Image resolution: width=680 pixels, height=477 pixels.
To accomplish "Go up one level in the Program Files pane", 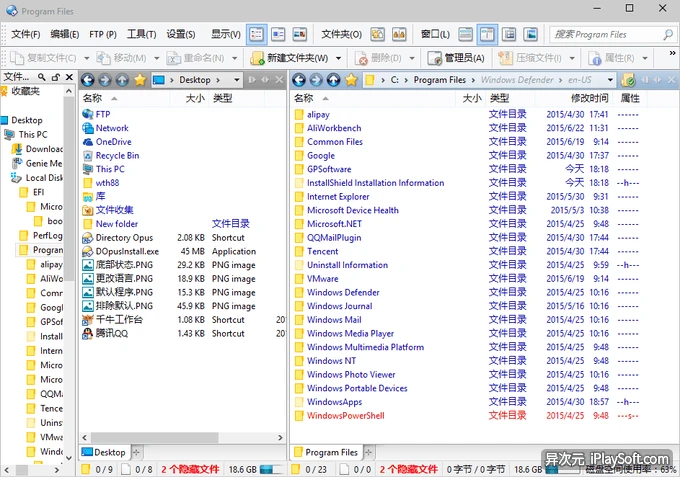I will coord(334,80).
